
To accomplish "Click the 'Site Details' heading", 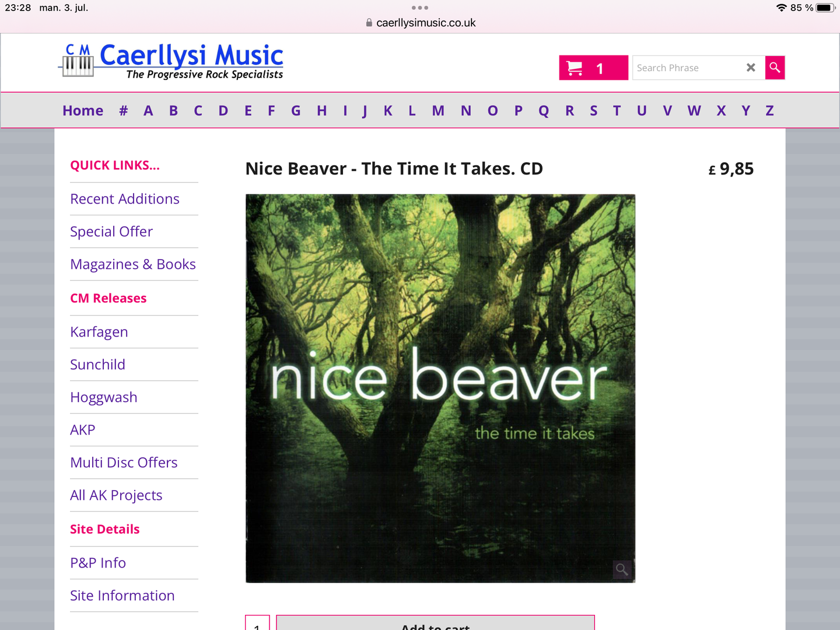I will tap(105, 529).
